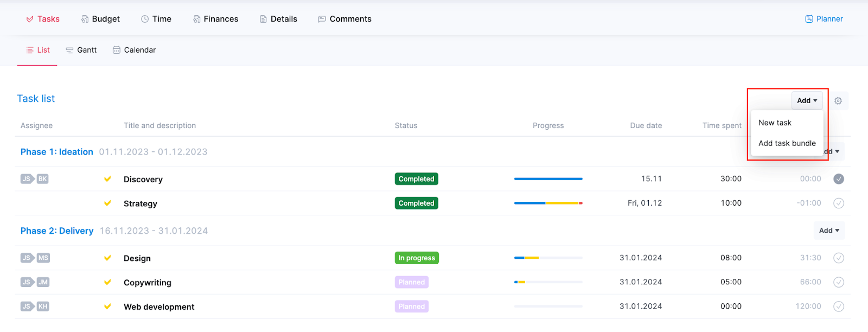Open Phase 2: Delivery link
The width and height of the screenshot is (868, 332).
pyautogui.click(x=57, y=231)
